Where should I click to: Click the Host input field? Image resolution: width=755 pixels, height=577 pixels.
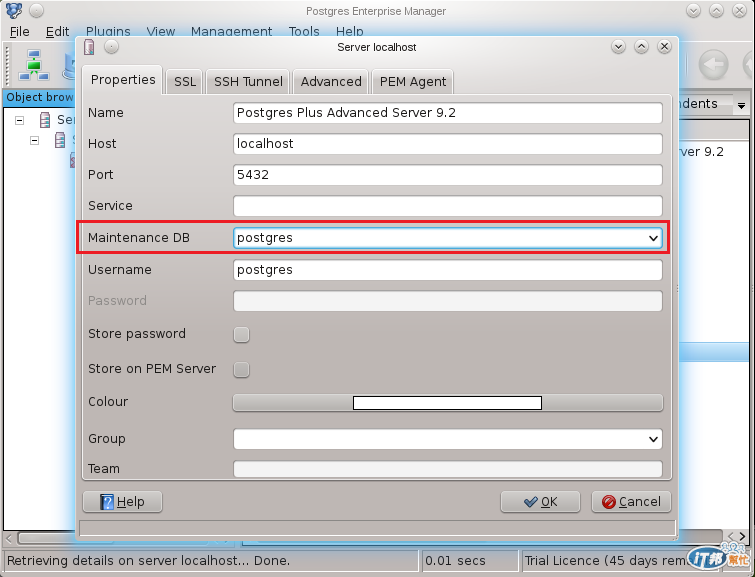448,144
